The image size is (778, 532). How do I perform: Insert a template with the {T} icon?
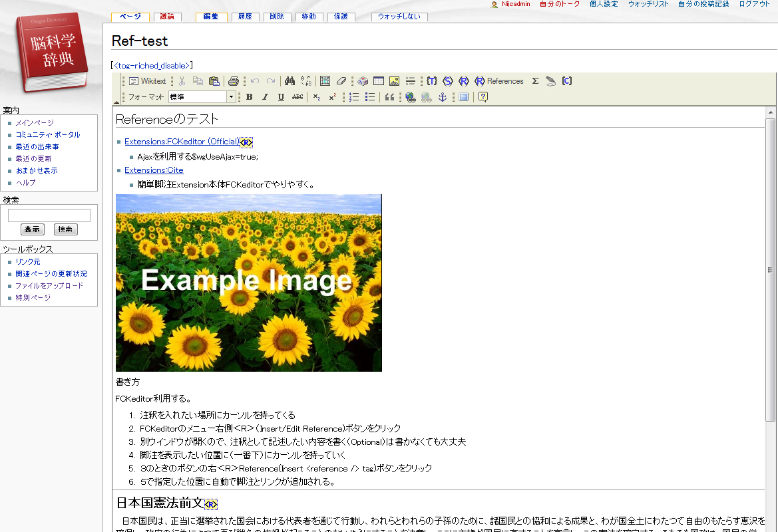point(432,81)
